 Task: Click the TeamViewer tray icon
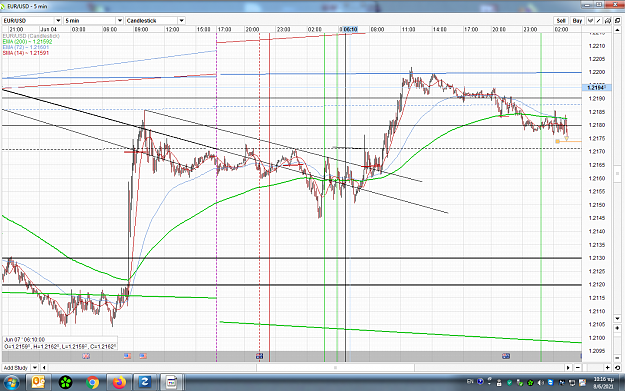pos(550,383)
